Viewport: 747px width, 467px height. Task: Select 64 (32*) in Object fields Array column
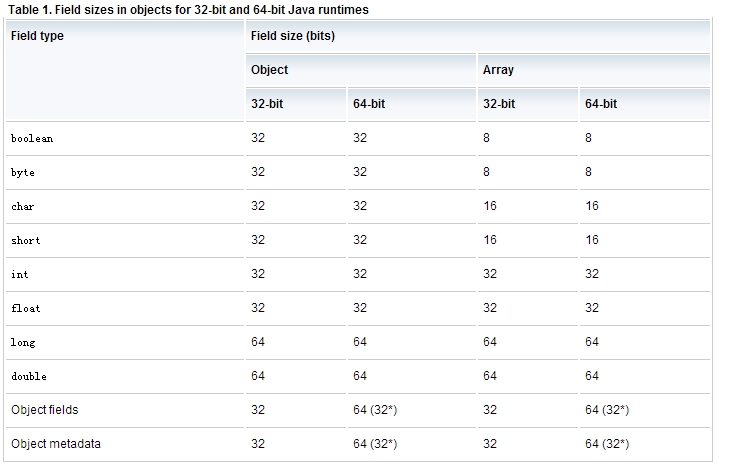[x=607, y=410]
